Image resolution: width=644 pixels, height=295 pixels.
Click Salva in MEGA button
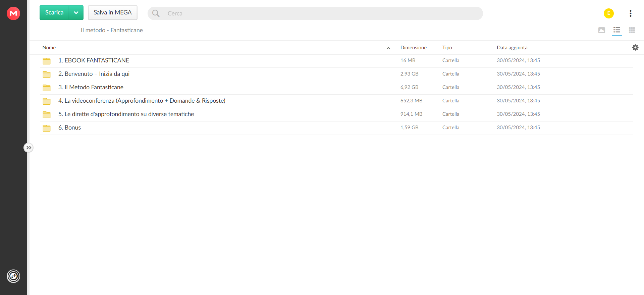click(x=113, y=13)
